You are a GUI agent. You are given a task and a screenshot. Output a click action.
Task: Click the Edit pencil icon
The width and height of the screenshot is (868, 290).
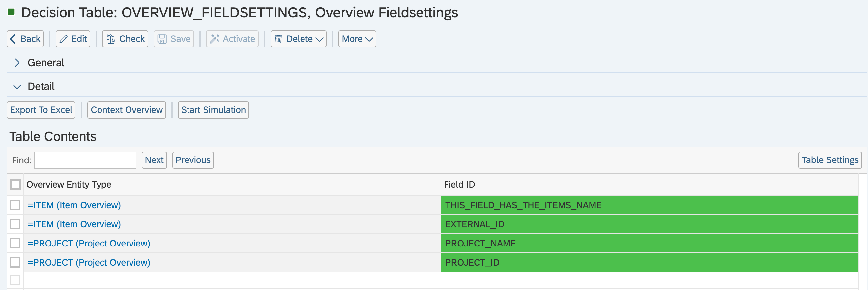[63, 39]
